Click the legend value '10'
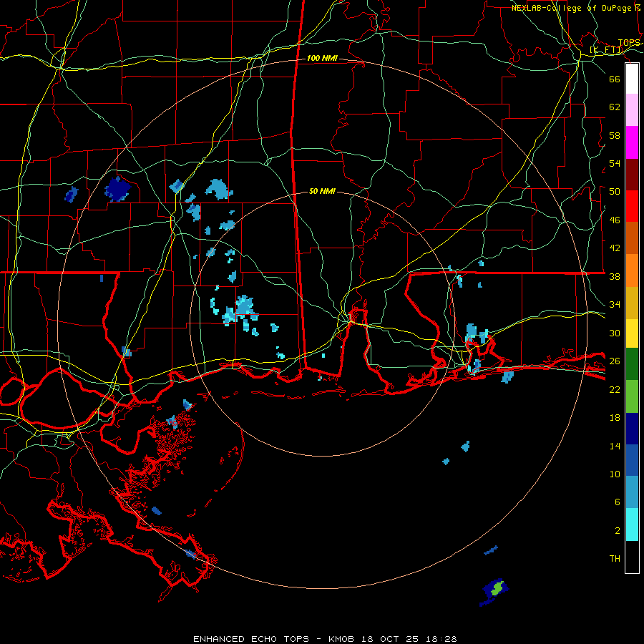 615,474
